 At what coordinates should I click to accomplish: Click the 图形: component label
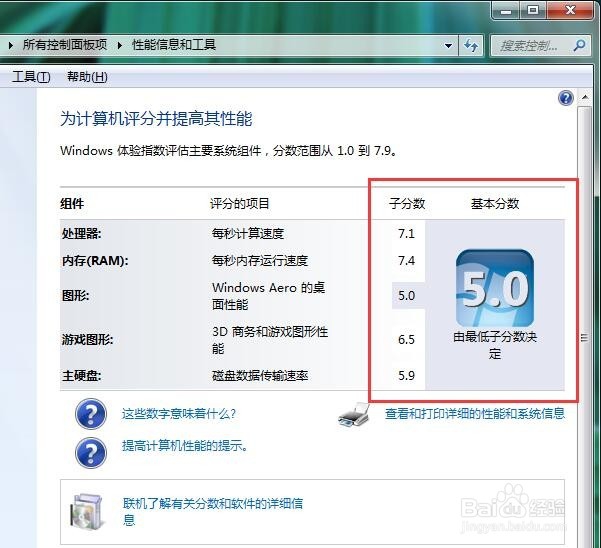[76, 296]
